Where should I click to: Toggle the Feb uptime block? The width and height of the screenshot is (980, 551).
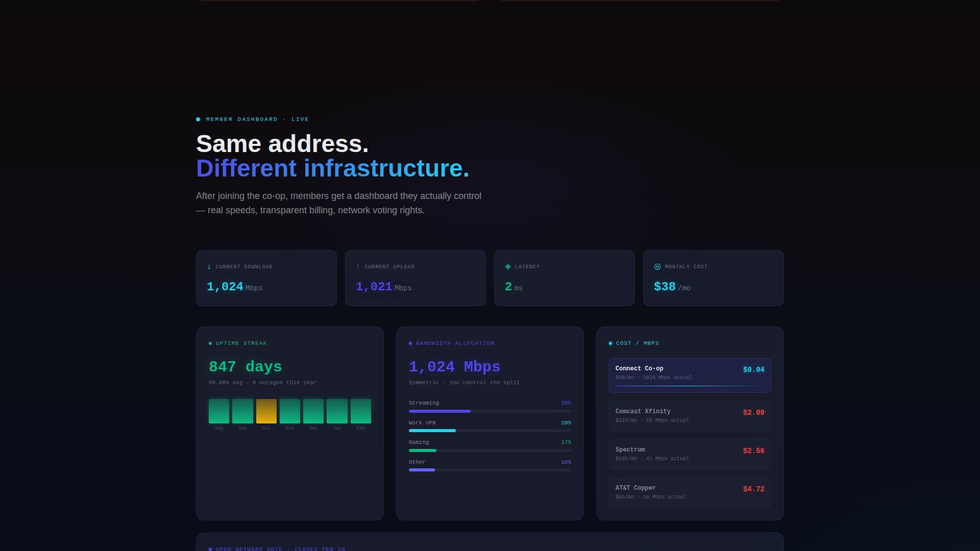point(360,411)
